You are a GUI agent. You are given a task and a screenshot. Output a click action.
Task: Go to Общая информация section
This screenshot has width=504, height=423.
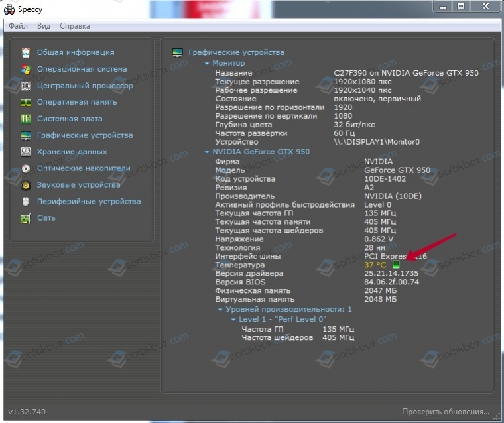(x=76, y=52)
